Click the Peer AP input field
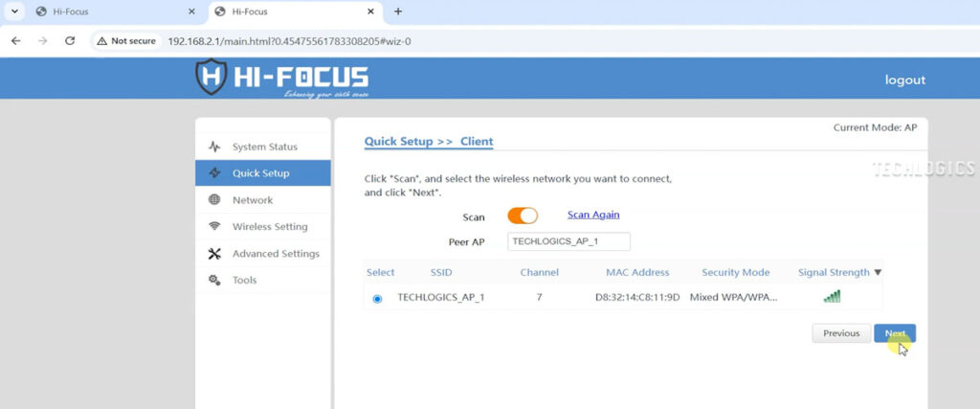980x409 pixels. 568,242
